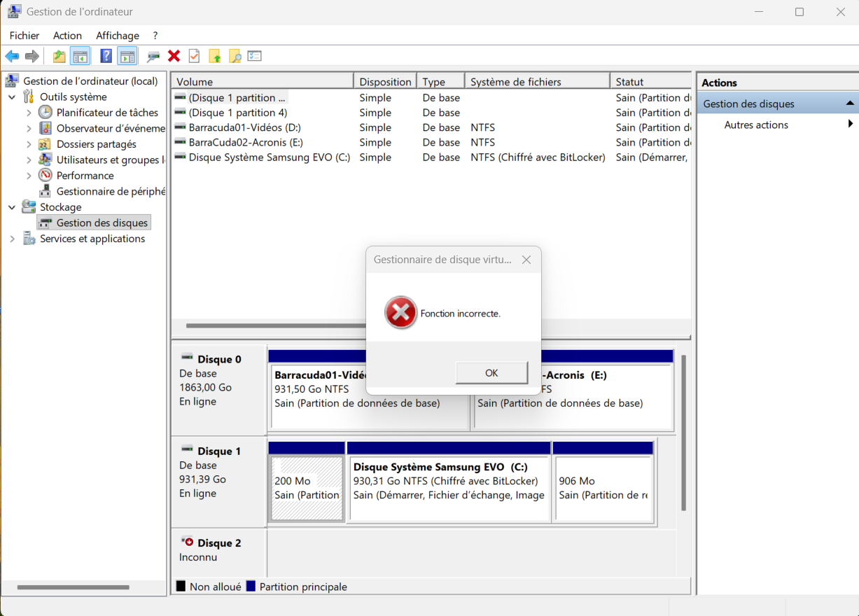Click the disk drive with magnifier toolbar icon
This screenshot has width=859, height=616.
pyautogui.click(x=153, y=56)
